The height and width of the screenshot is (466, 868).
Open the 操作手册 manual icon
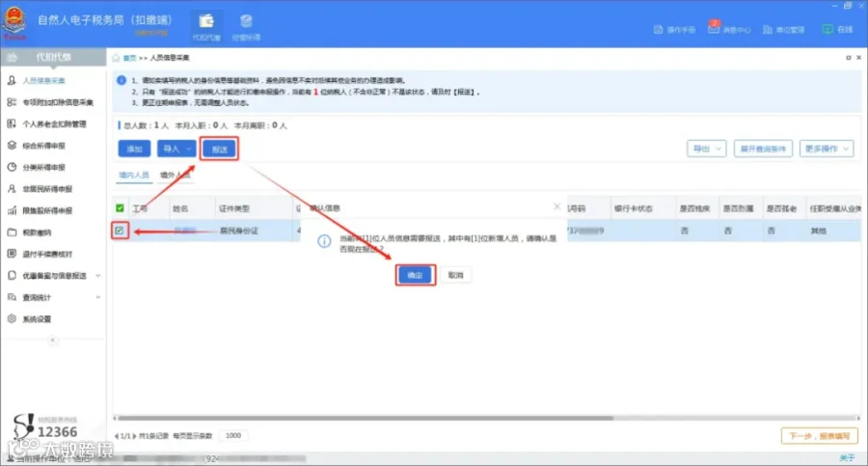[x=658, y=29]
